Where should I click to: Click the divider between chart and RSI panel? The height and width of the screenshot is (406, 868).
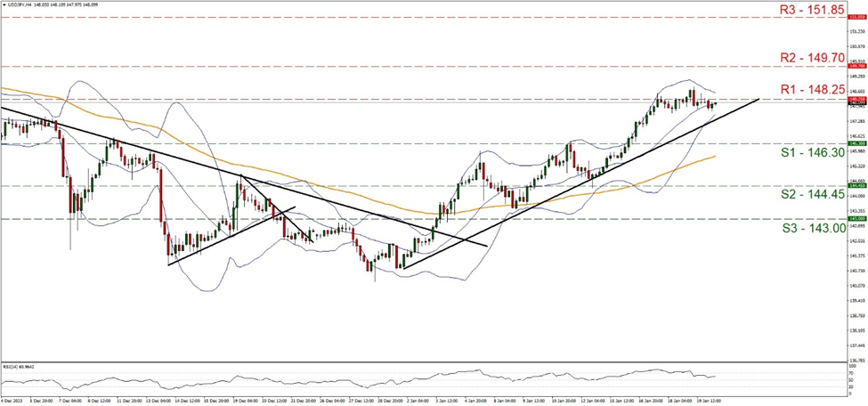pos(423,361)
